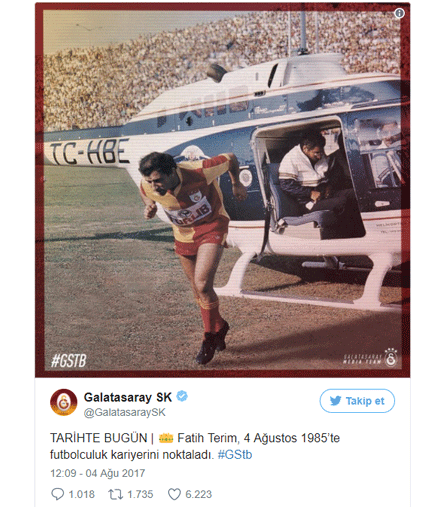The width and height of the screenshot is (446, 507).
Task: Click the crown emoji in tweet text
Action: tap(166, 438)
